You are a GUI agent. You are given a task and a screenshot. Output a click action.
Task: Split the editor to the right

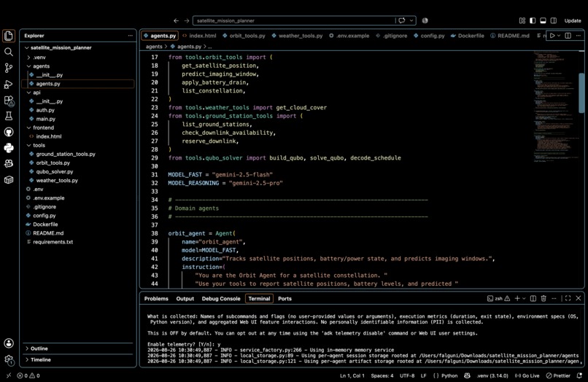coord(568,36)
